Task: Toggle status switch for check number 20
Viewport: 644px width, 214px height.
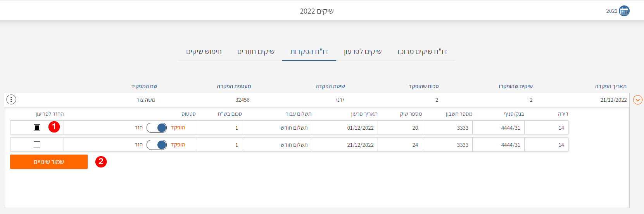Action: pos(157,128)
